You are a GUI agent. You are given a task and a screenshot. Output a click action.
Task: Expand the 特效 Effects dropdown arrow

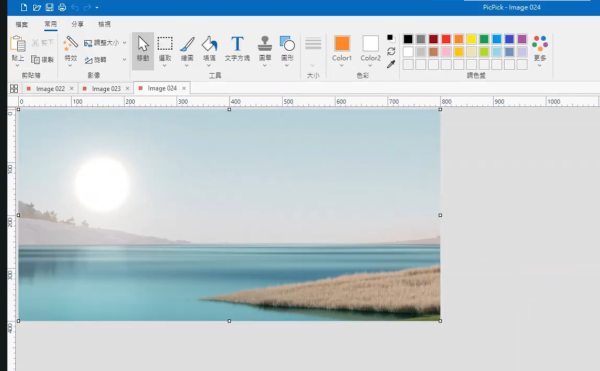70,66
